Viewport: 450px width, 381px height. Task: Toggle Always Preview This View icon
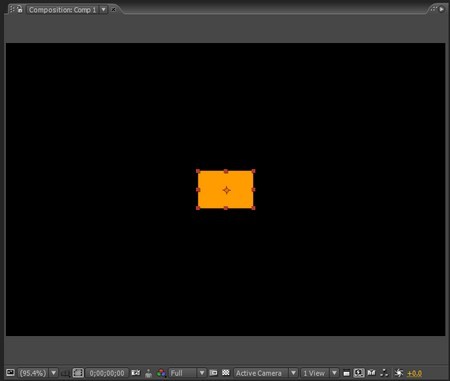(x=10, y=373)
